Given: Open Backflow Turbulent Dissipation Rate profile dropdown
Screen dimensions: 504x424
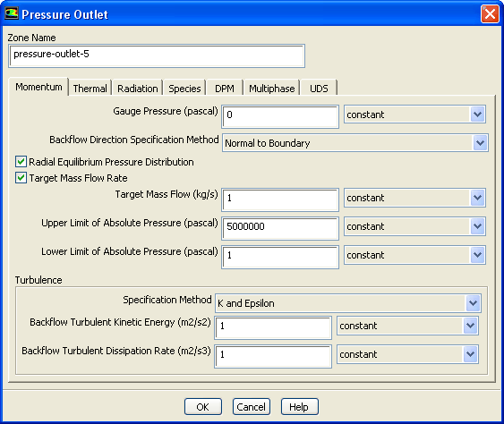Looking at the screenshot, I should (407, 354).
